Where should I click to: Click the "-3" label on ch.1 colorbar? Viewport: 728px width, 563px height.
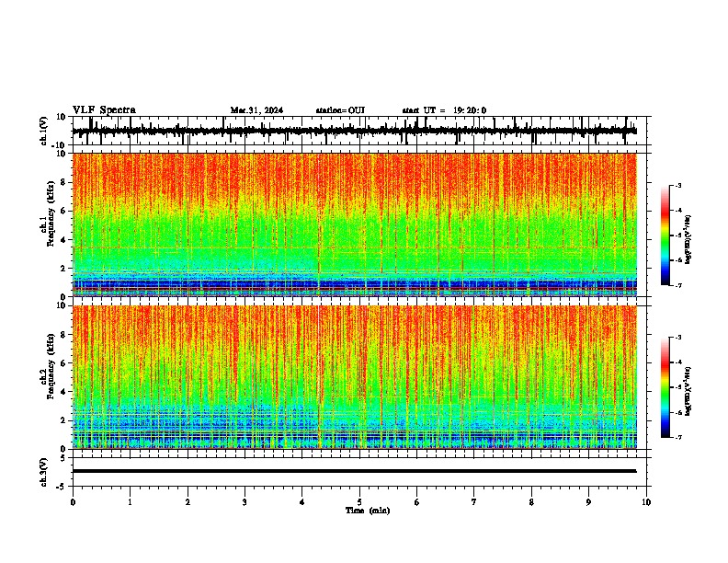coord(677,185)
